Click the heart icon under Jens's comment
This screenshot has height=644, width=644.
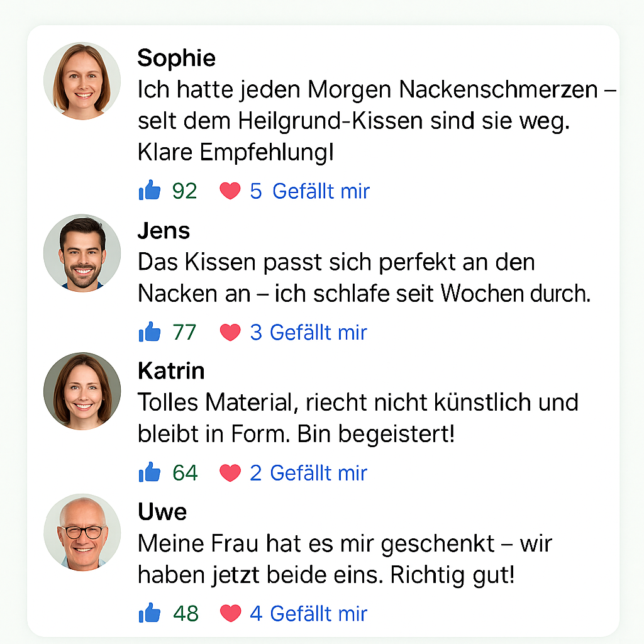pyautogui.click(x=230, y=332)
